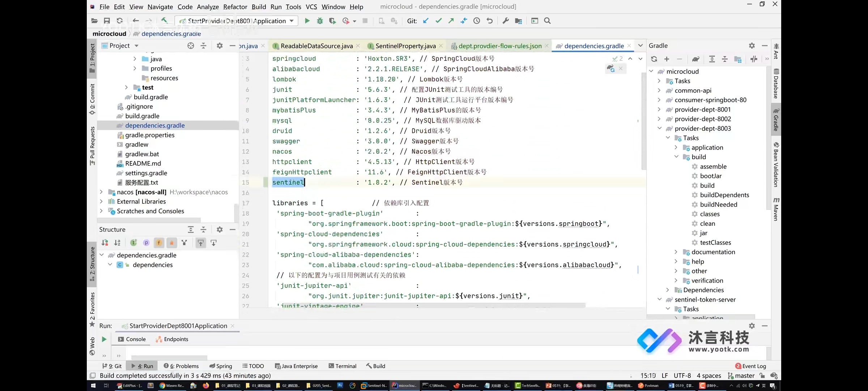
Task: Open the Problems tool window
Action: [181, 366]
